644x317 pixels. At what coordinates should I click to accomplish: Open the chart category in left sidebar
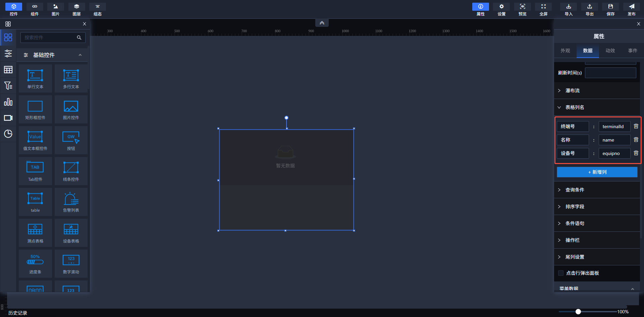point(8,102)
